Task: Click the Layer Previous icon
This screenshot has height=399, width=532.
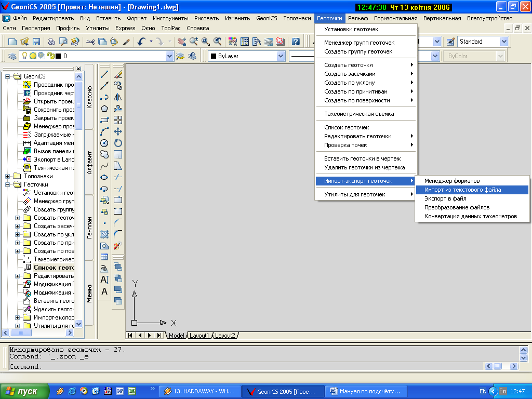Action: coord(192,56)
